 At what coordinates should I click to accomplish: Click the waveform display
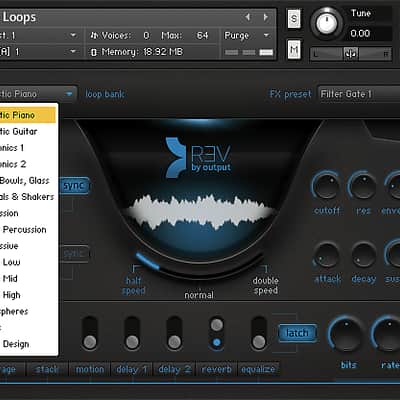pyautogui.click(x=200, y=213)
